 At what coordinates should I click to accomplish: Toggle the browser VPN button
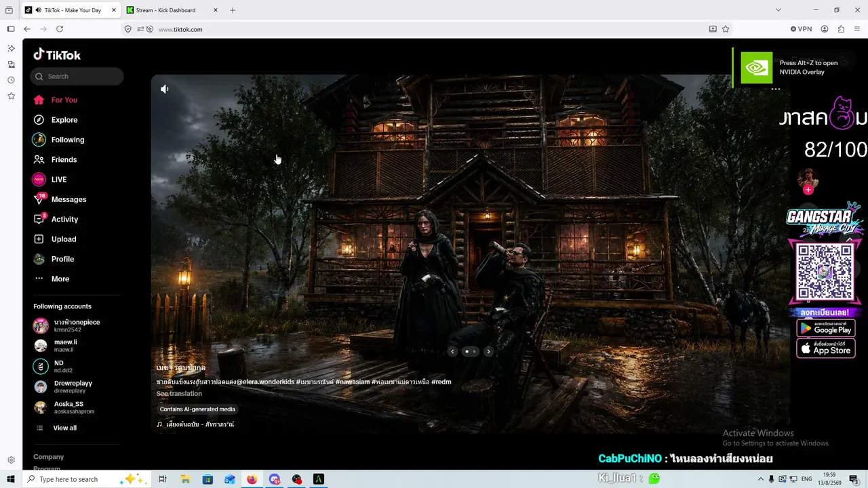click(801, 29)
